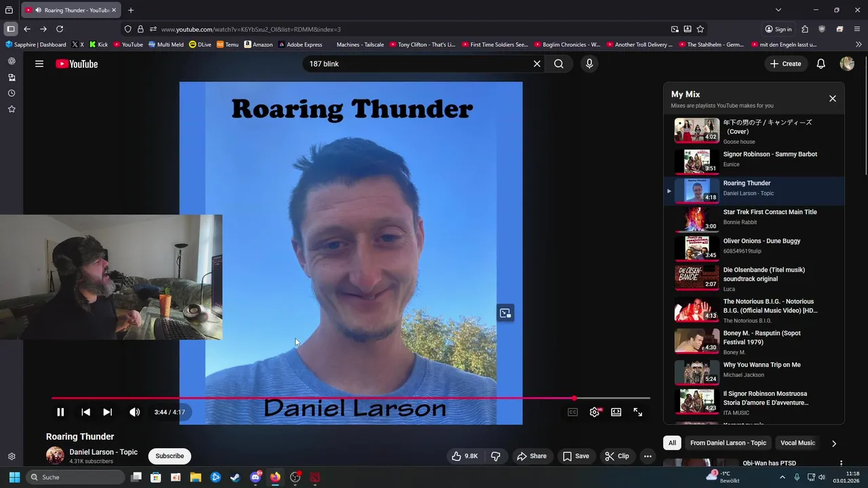Show more bookmarks overflow chevron
This screenshot has width=868, height=488.
[x=859, y=45]
